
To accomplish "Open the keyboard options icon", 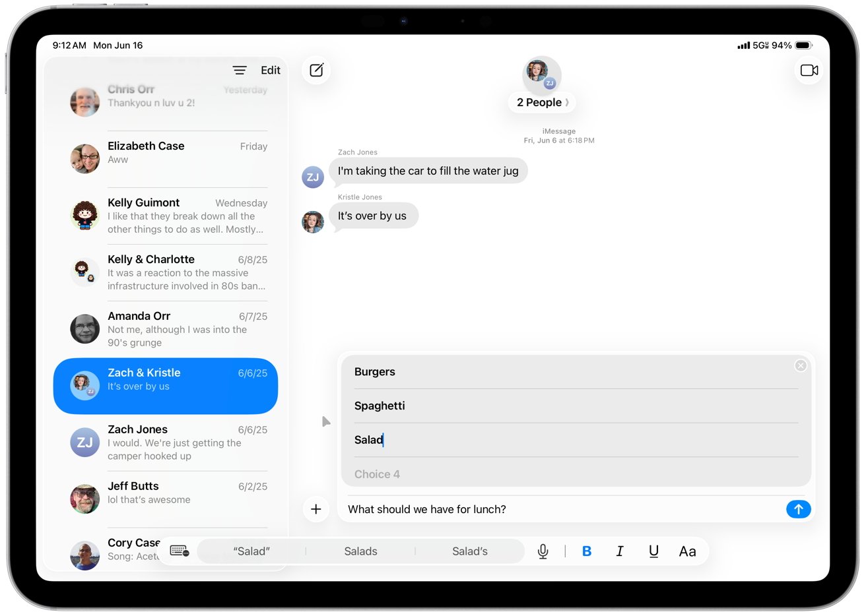I will 179,551.
